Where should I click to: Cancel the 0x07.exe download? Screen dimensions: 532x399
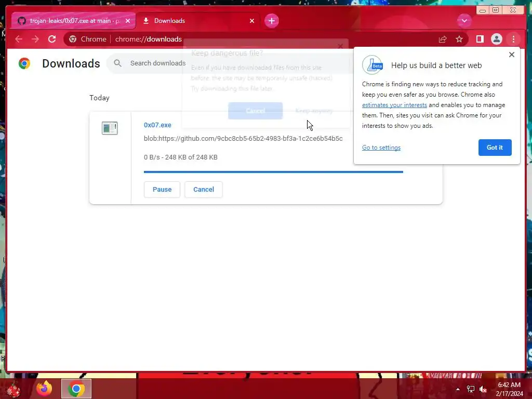(x=204, y=189)
